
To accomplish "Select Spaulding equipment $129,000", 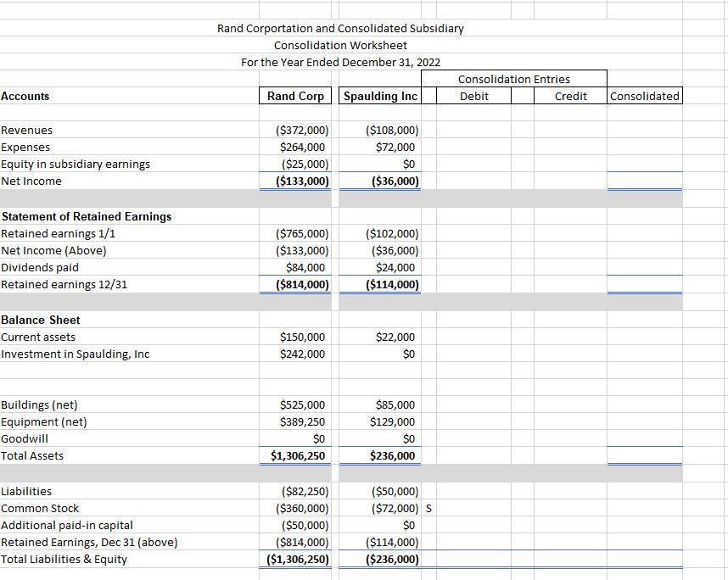I will pos(392,421).
